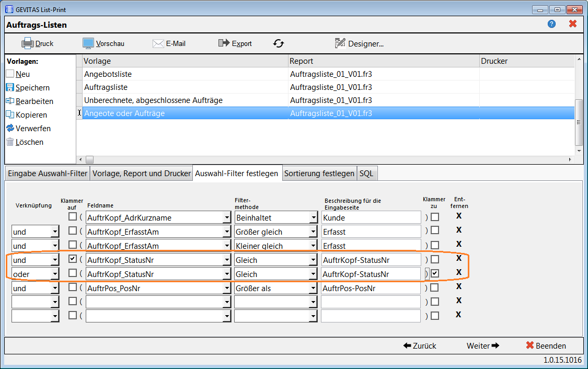Toggle Klammer auf for Größer gleich row
Viewport: 588px width, 369px height.
[73, 230]
